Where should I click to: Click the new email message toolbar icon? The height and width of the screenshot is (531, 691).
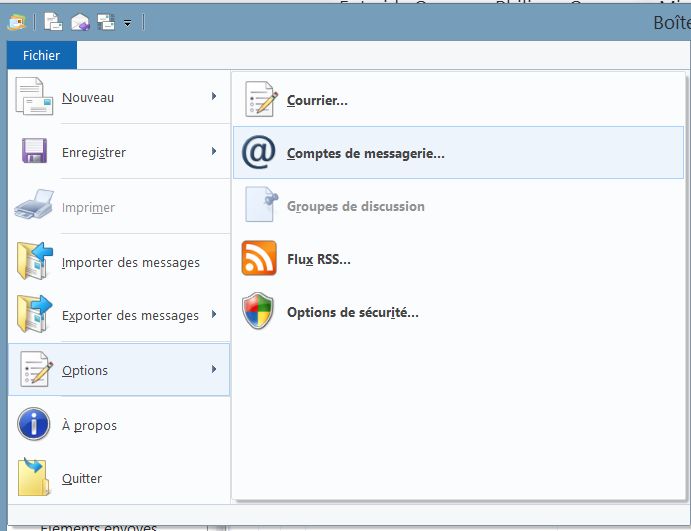point(53,22)
